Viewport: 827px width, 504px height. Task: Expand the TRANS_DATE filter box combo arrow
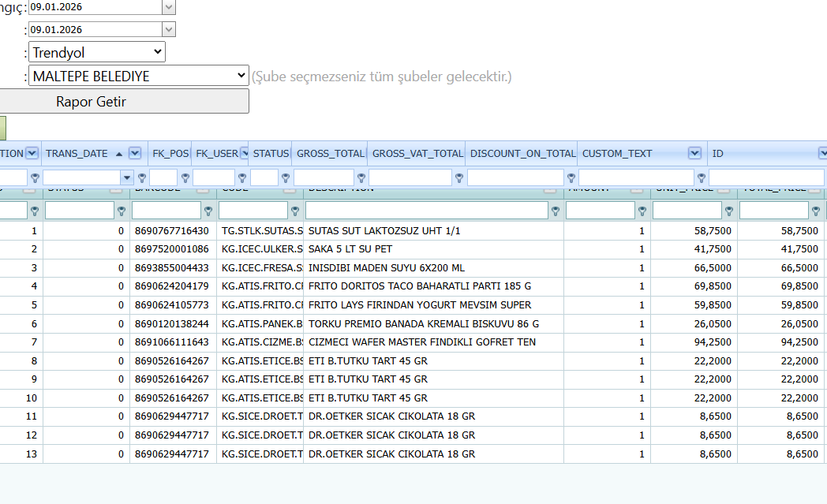click(x=126, y=177)
